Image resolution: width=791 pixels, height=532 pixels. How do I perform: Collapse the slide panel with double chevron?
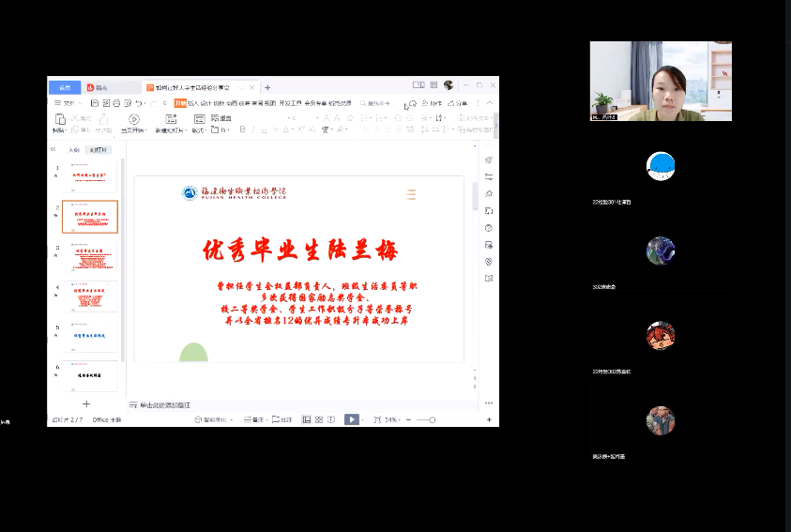[x=53, y=150]
